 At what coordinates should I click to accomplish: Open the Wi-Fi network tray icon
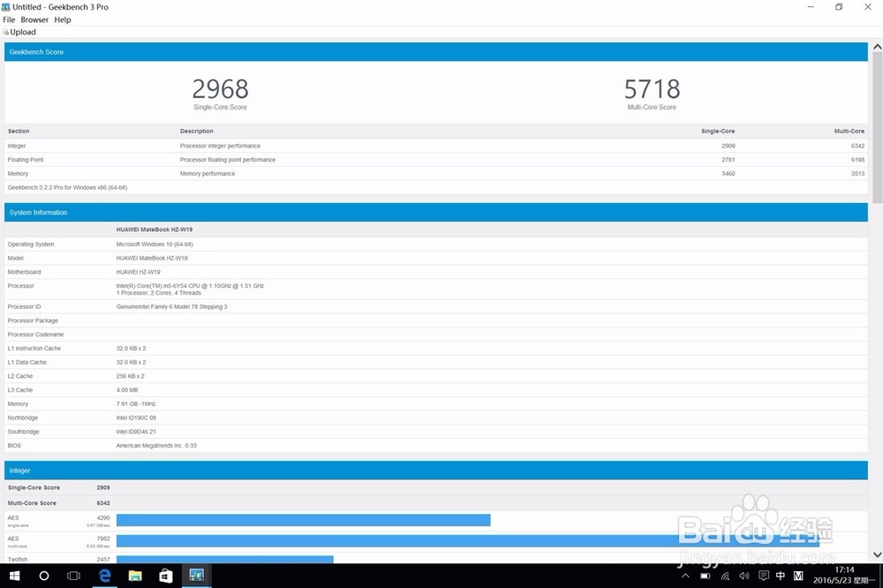coord(725,576)
